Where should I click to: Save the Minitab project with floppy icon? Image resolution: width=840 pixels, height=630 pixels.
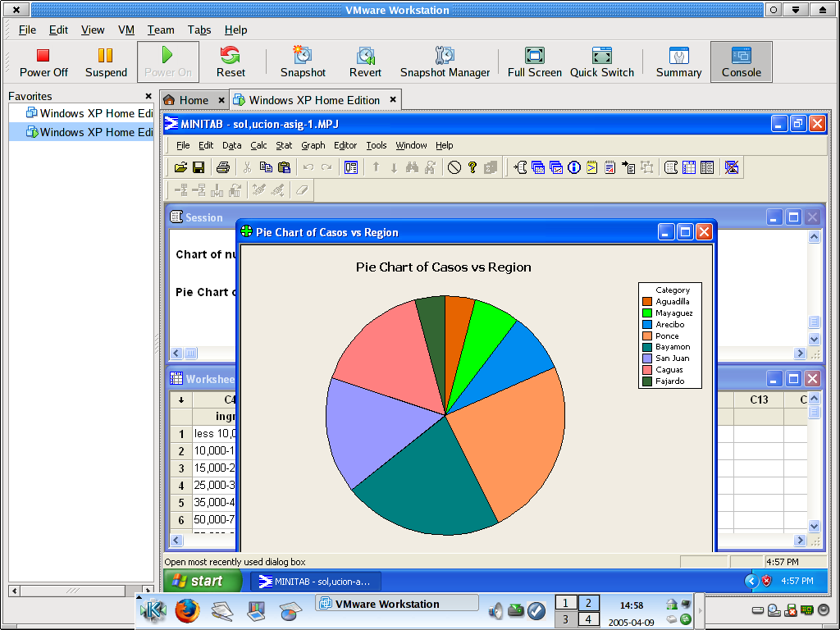coord(199,167)
